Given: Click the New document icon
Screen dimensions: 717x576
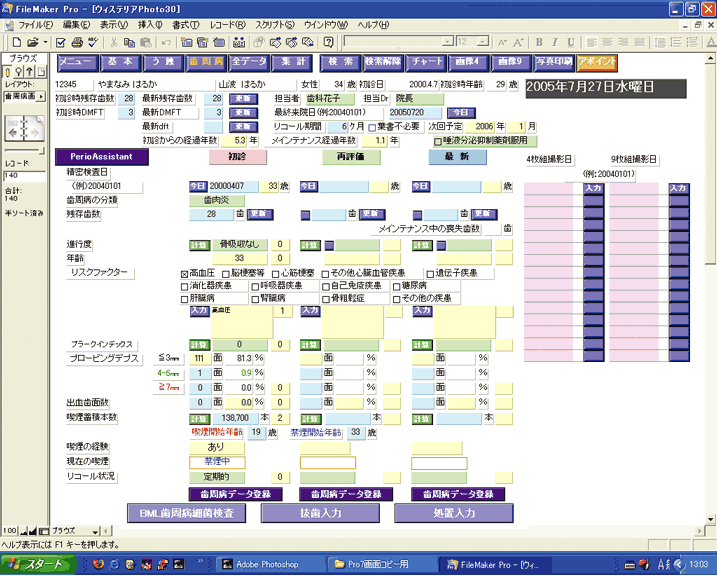Looking at the screenshot, I should (10, 42).
